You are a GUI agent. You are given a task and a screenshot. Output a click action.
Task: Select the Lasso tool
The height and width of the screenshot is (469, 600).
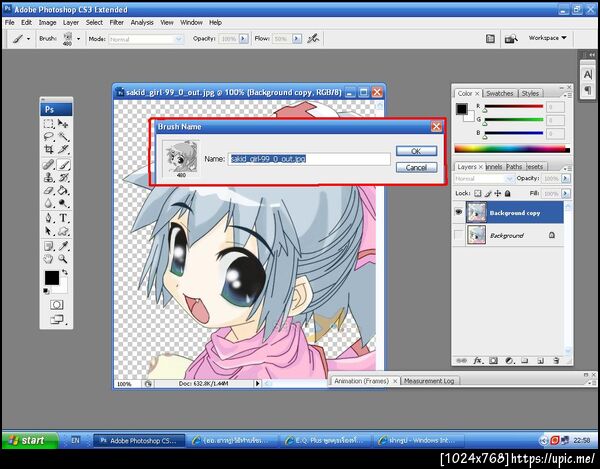click(x=49, y=137)
